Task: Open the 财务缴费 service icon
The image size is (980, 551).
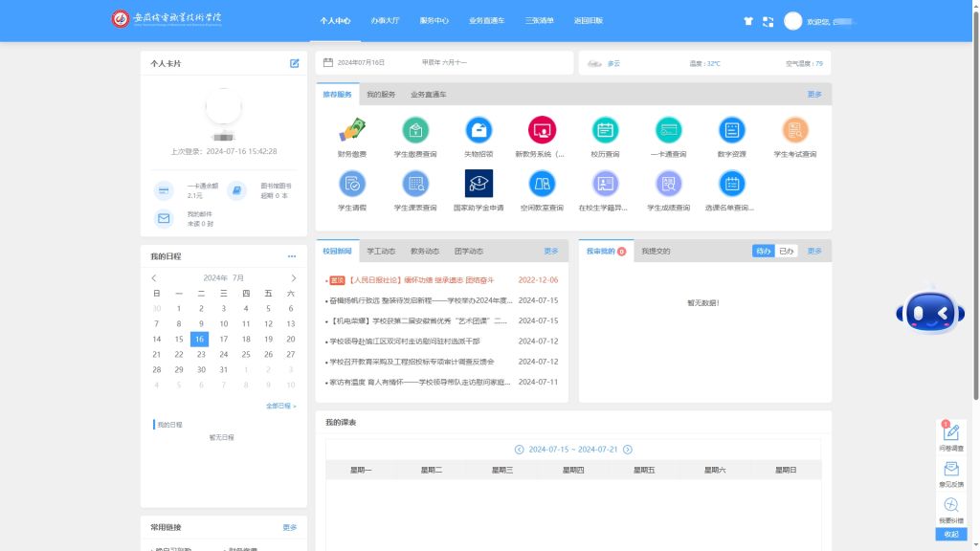Action: (x=352, y=130)
